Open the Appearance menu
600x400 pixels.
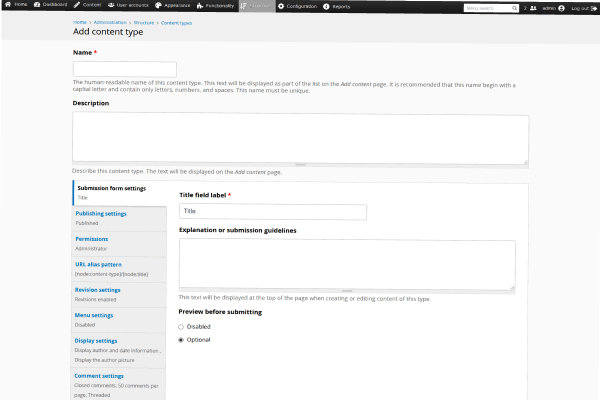(x=176, y=6)
